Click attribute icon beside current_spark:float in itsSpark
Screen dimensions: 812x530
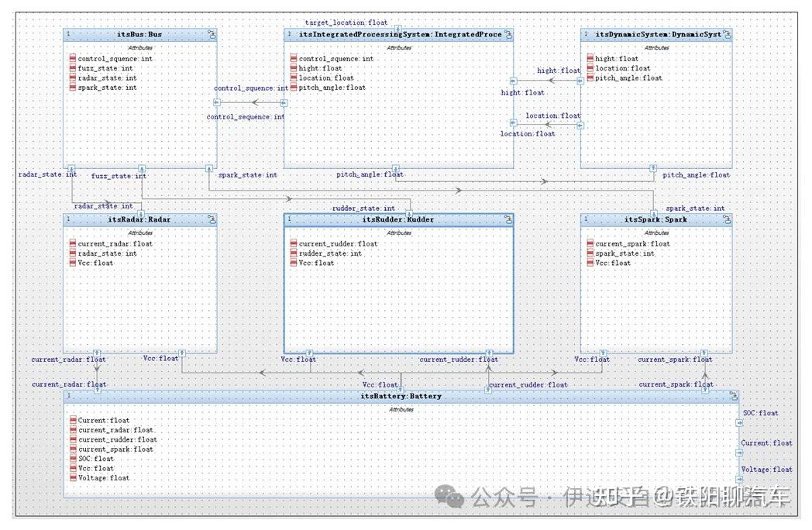coord(590,243)
